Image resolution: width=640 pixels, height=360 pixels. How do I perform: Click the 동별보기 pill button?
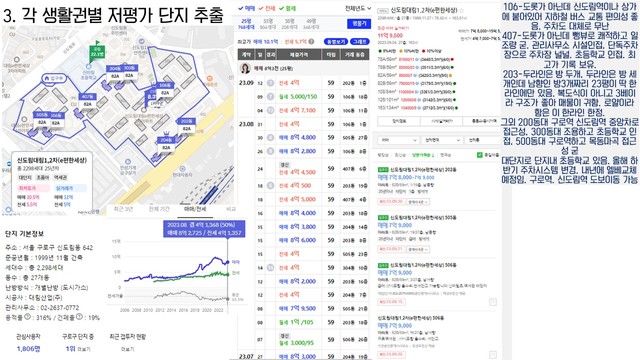(x=336, y=42)
